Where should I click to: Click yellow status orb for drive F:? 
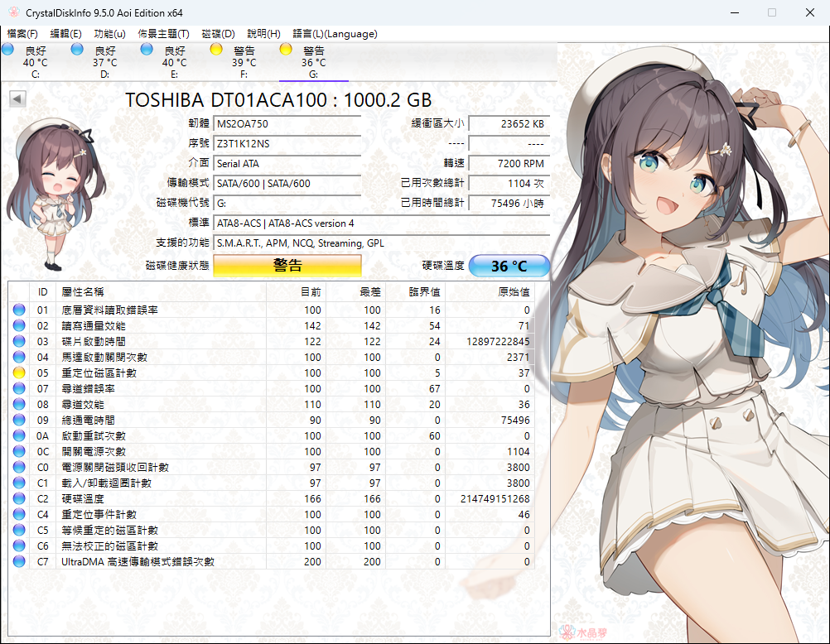(216, 49)
